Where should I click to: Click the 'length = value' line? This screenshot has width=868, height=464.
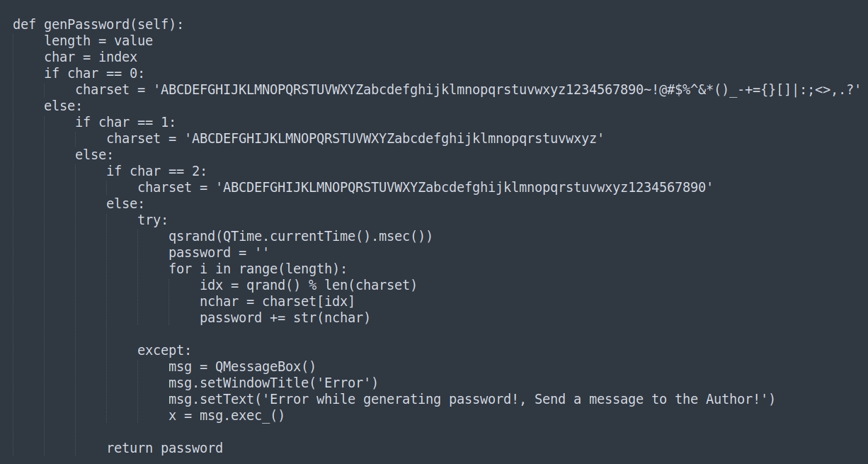(98, 41)
